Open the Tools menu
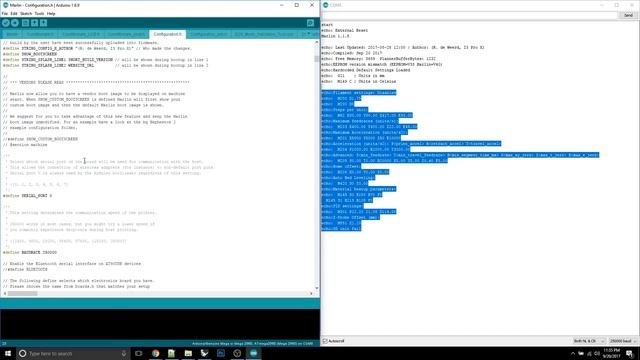The image size is (640, 360). coord(39,13)
